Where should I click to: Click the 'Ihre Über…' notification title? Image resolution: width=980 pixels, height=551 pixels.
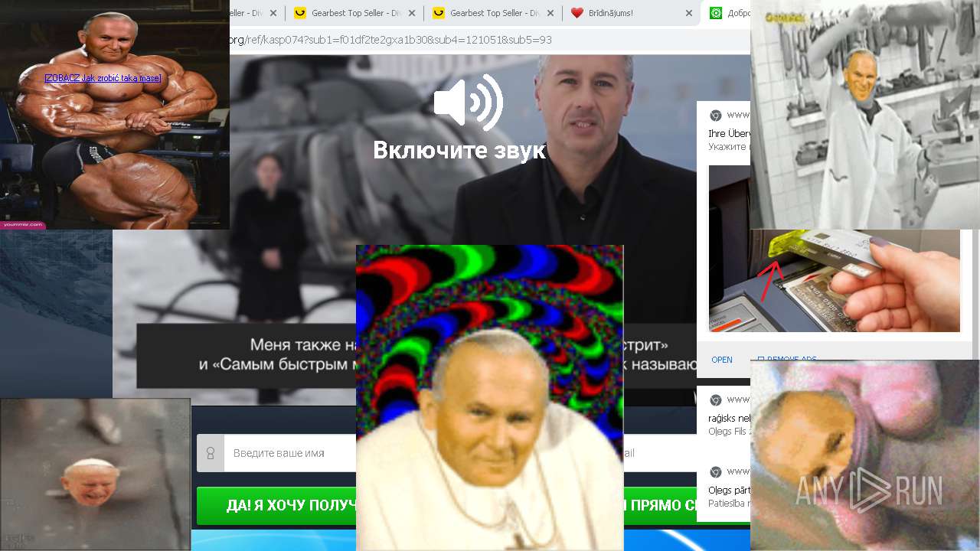[x=730, y=133]
